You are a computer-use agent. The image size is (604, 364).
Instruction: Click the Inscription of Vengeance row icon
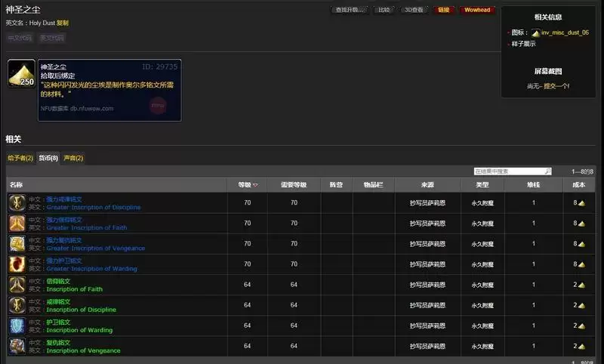17,346
